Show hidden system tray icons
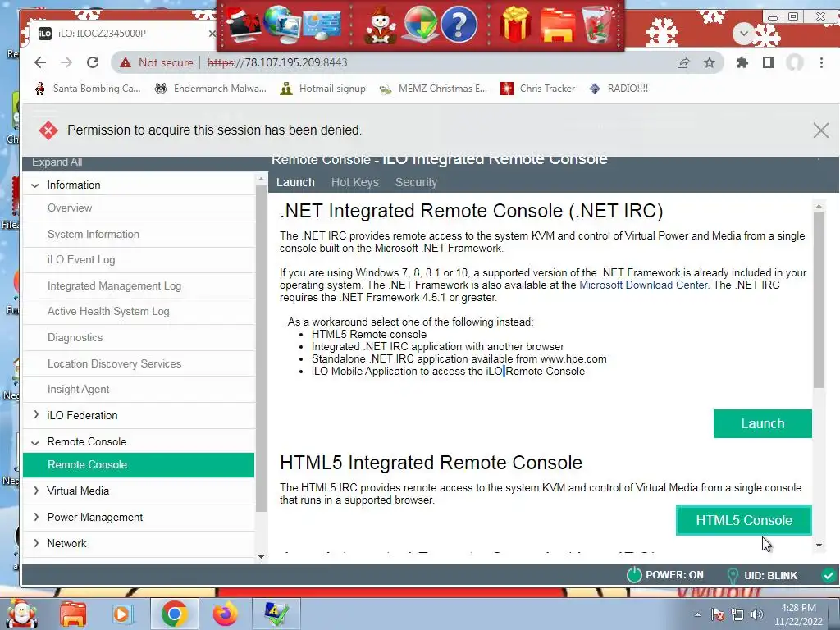Viewport: 840px width, 630px height. click(697, 614)
